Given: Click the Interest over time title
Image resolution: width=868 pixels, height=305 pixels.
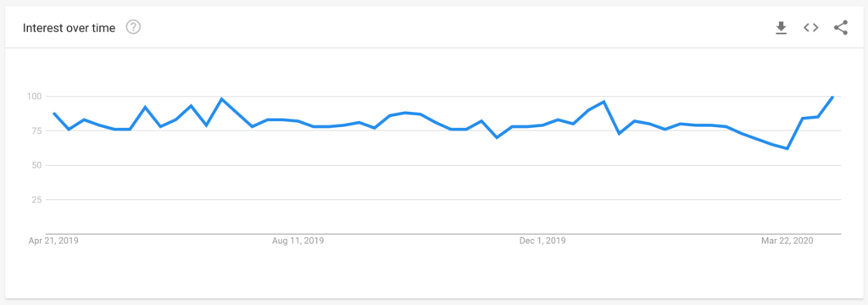Looking at the screenshot, I should point(70,28).
